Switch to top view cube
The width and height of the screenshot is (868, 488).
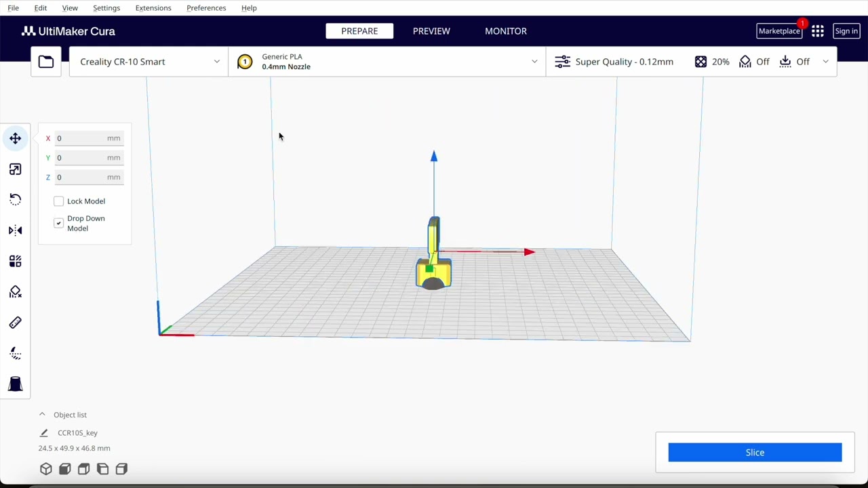pos(84,469)
